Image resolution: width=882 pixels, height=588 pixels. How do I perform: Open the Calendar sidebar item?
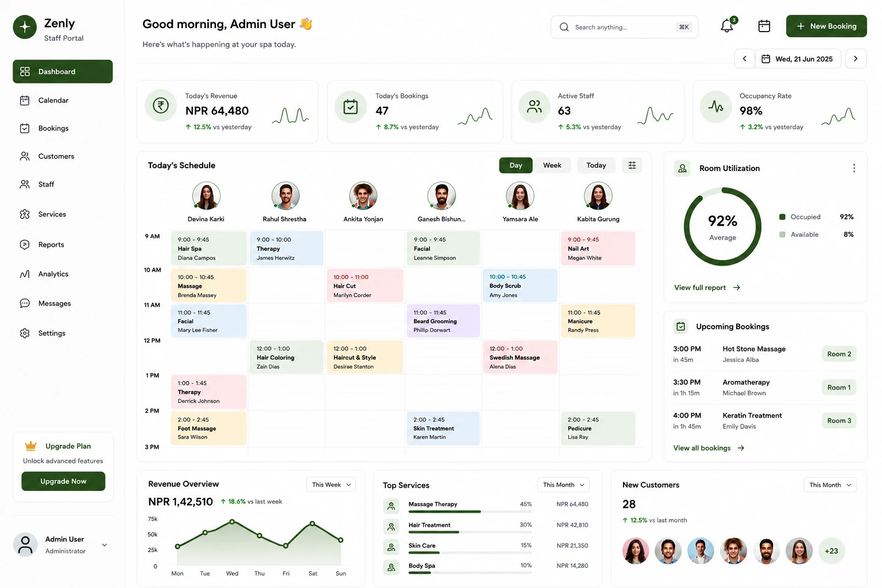(63, 100)
